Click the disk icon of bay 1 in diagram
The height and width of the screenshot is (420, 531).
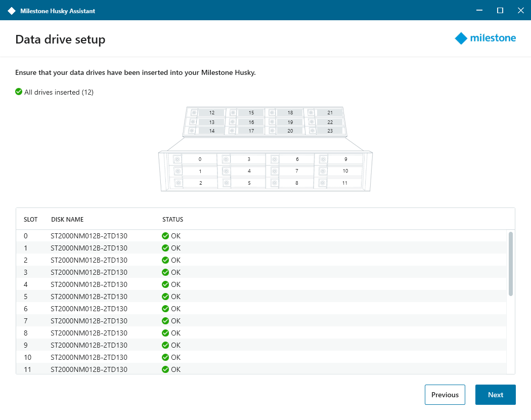pos(178,171)
